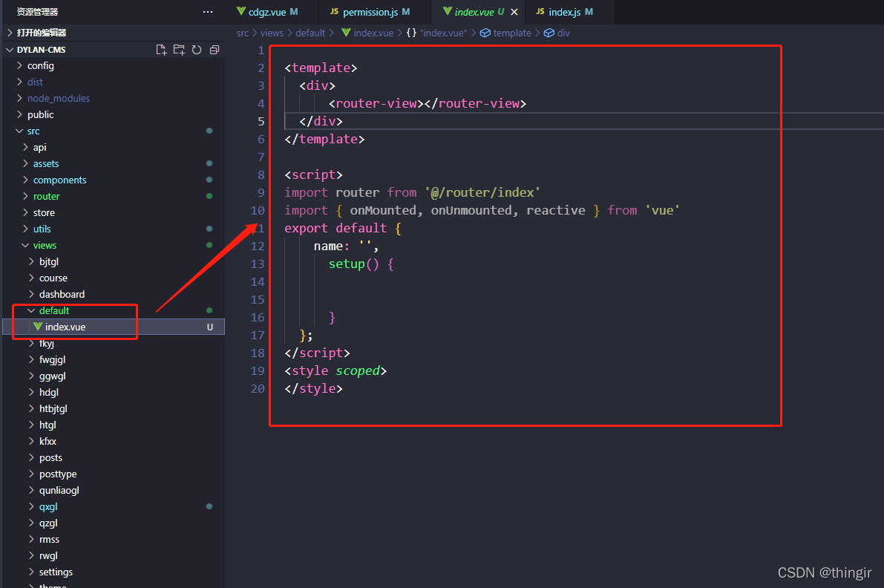Viewport: 884px width, 588px height.
Task: Click Vue file icon beside index.vue in tree
Action: 38,327
